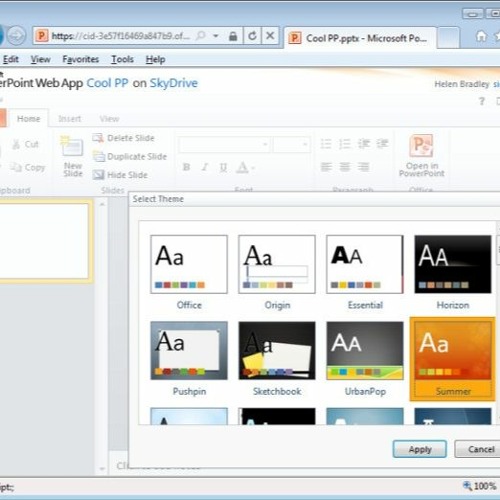Choose the Pushpin theme thumbnail
Image resolution: width=500 pixels, height=500 pixels.
[x=189, y=350]
